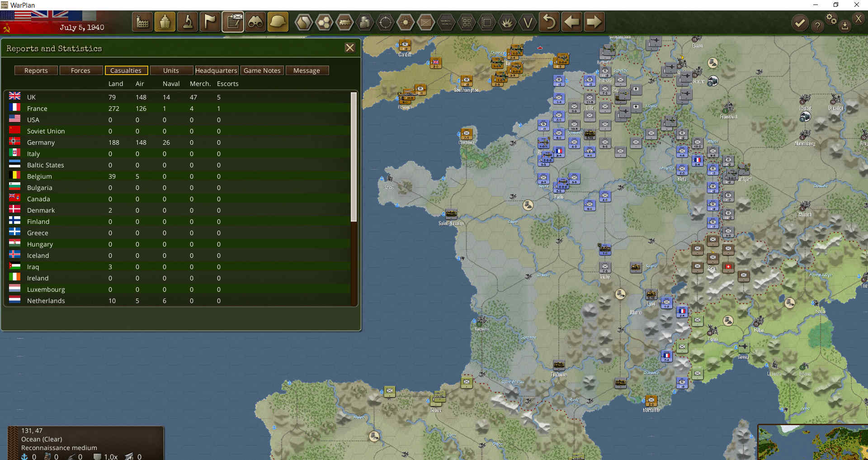Click the casualties list scrollbar

click(x=354, y=156)
